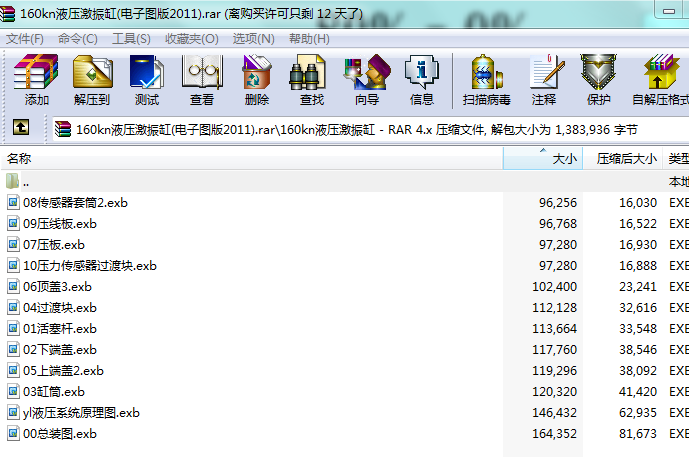Select the file 05上端盖2.exb
The width and height of the screenshot is (689, 457).
pos(63,371)
